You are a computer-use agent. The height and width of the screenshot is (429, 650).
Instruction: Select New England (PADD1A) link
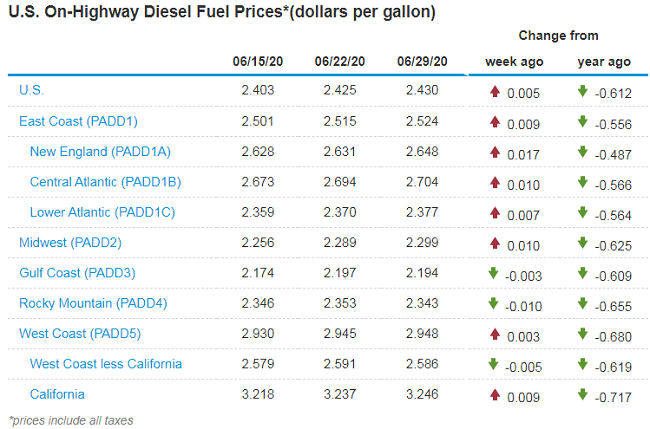pos(100,152)
